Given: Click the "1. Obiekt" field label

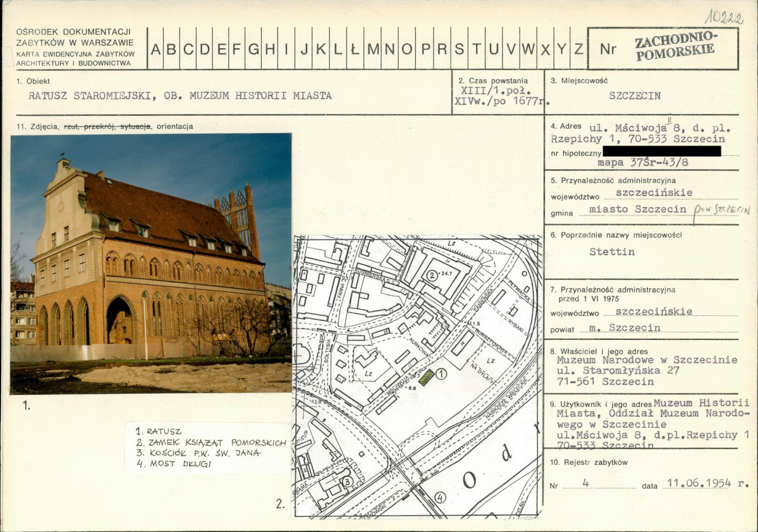Looking at the screenshot, I should 33,81.
